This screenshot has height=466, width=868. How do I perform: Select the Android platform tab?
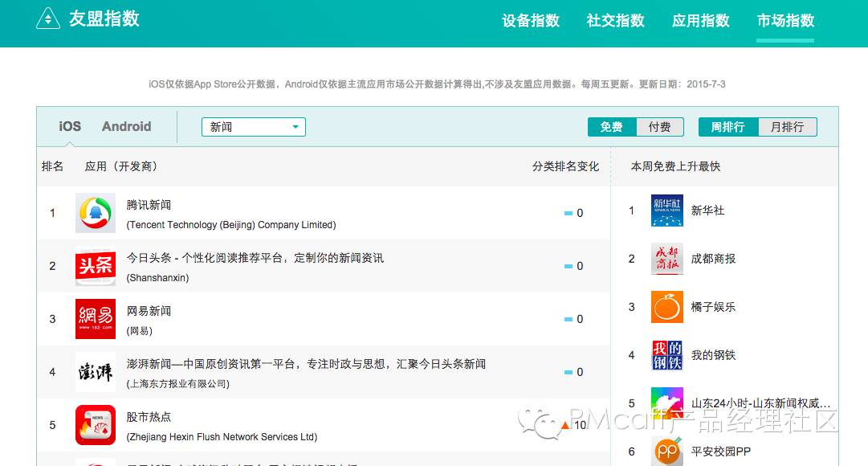coord(126,126)
